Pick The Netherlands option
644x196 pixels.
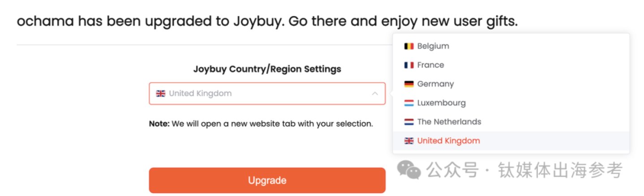pos(511,122)
